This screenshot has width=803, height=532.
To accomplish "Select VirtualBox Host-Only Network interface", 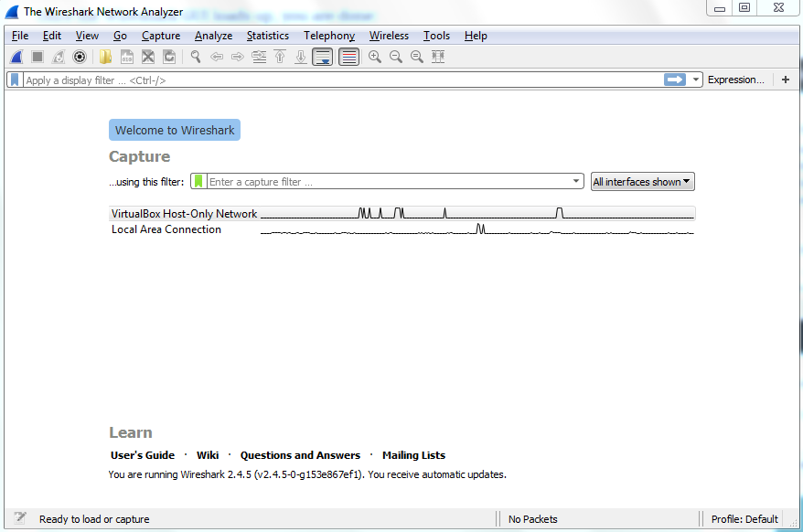I will (402, 214).
